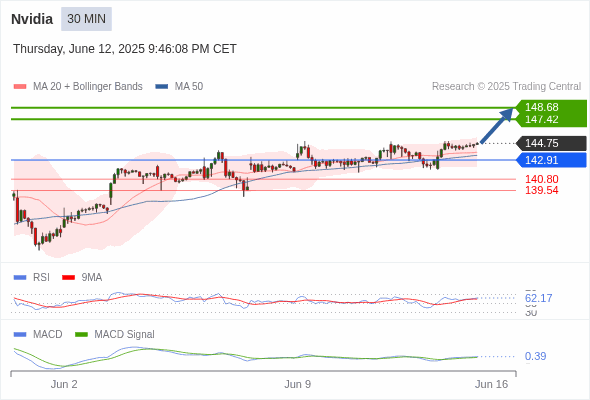
Task: Open the Research Trading Central copyright link
Action: (506, 87)
